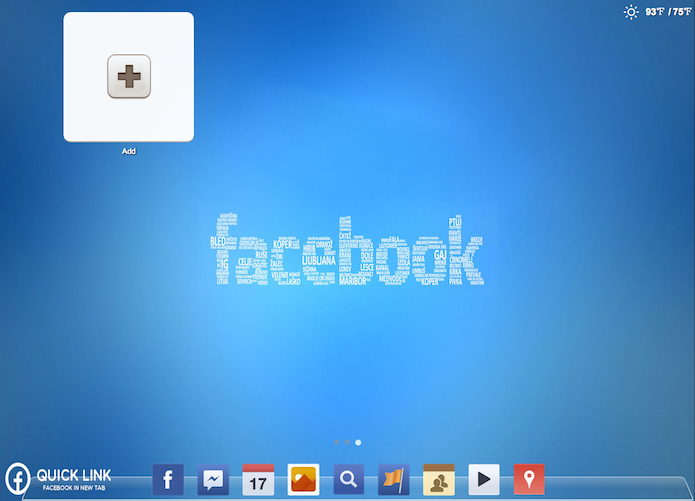
Task: Click the Add label under the tile
Action: click(x=129, y=151)
